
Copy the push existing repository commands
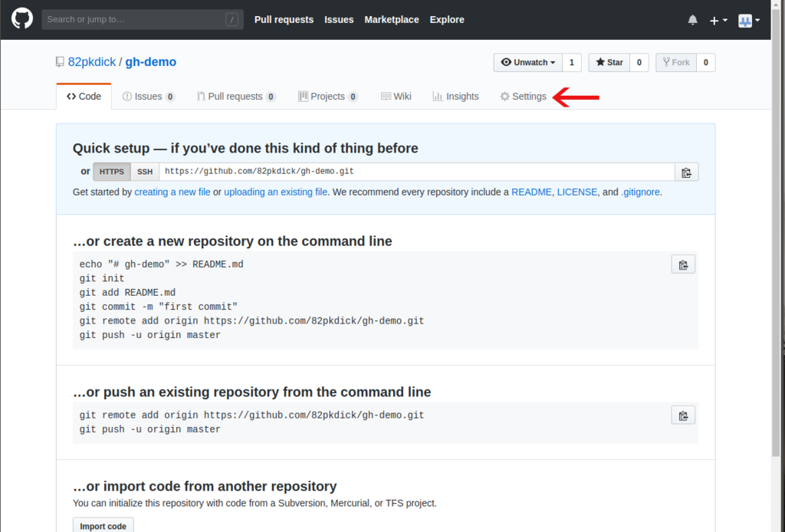coord(683,415)
